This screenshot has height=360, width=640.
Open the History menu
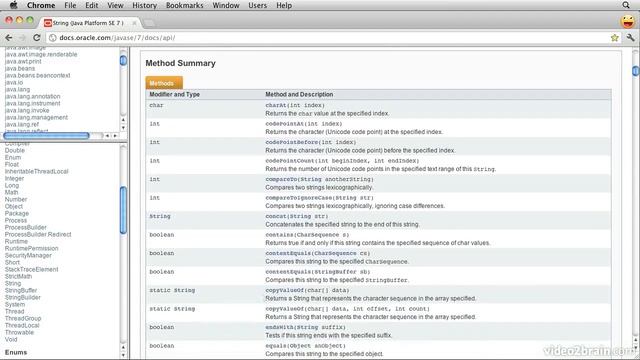144,5
